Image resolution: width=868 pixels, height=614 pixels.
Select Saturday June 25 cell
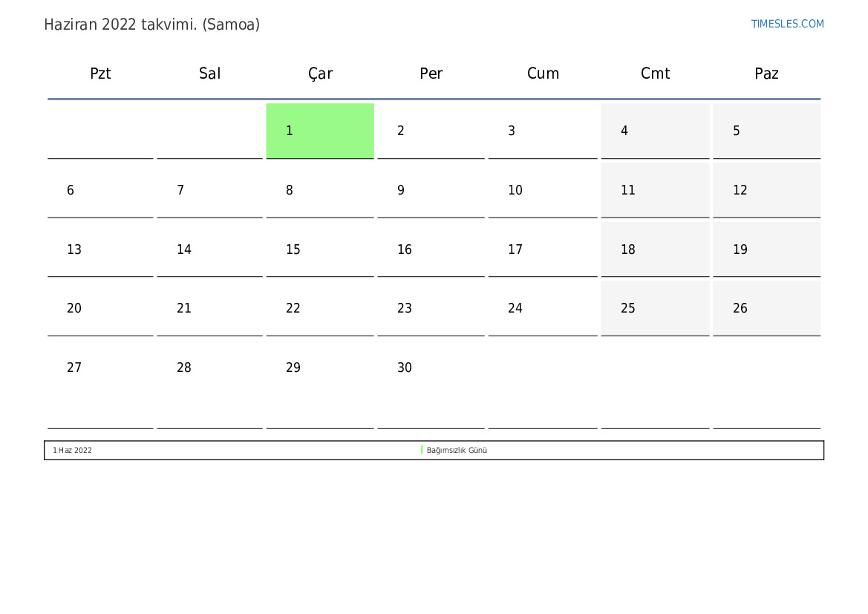[x=655, y=308]
